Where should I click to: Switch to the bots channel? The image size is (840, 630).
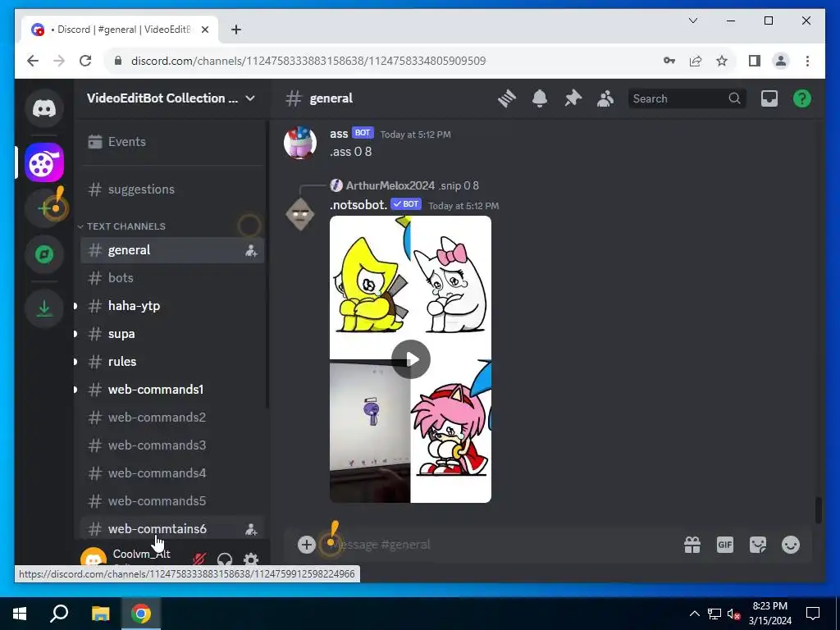point(171,278)
